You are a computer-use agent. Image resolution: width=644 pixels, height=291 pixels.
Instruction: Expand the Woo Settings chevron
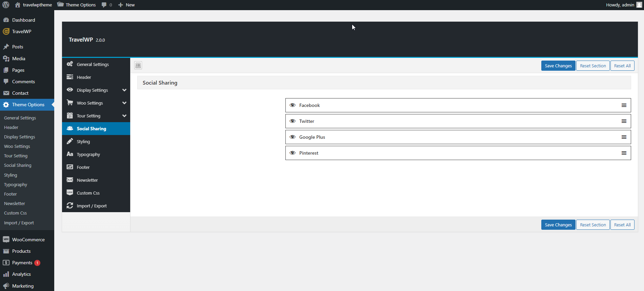coord(124,103)
